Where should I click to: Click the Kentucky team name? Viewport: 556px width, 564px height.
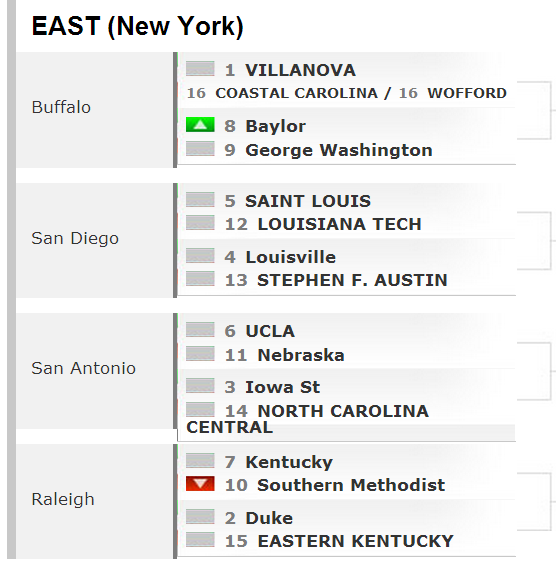click(289, 462)
